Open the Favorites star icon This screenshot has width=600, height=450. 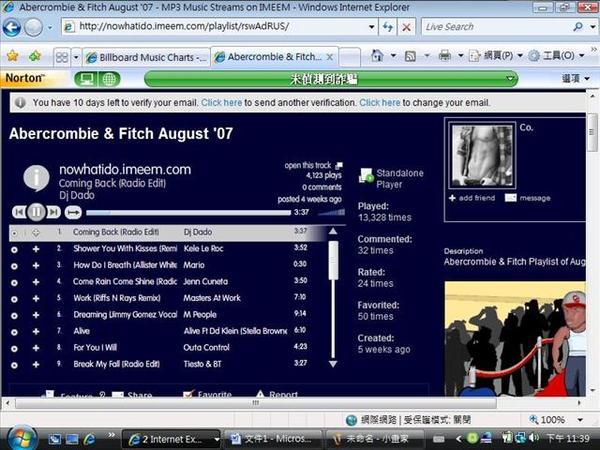coord(13,56)
